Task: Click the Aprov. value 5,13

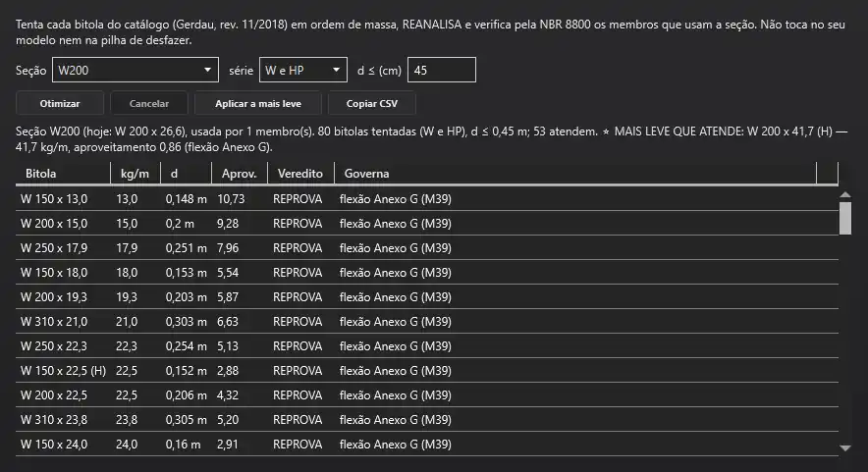Action: point(228,346)
